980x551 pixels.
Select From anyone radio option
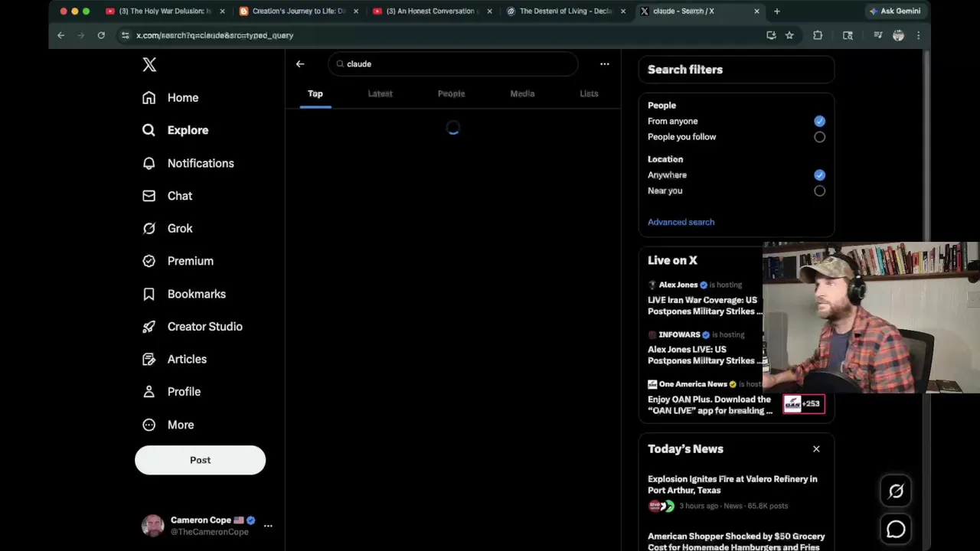click(819, 121)
